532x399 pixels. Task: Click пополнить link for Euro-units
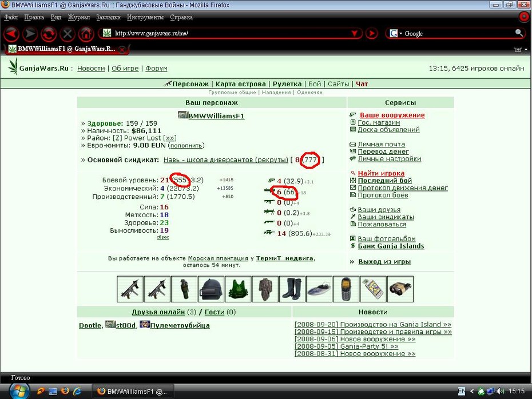[186, 146]
